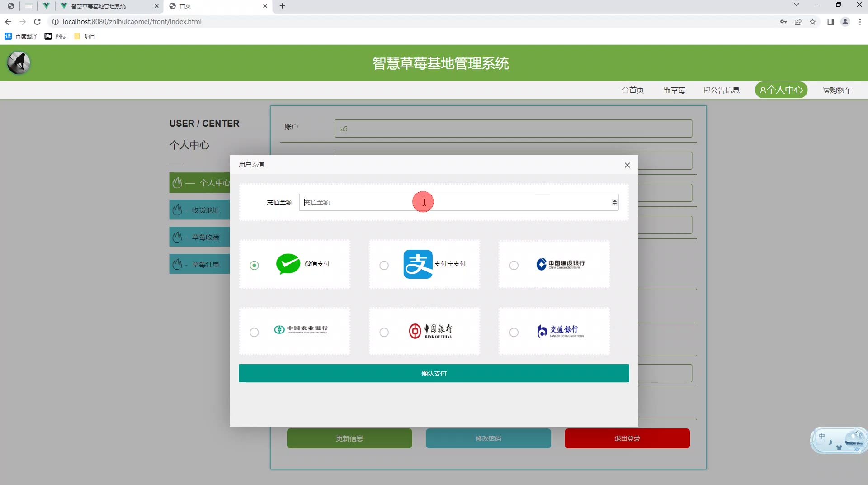Image resolution: width=868 pixels, height=485 pixels.
Task: Reload the current page
Action: (x=38, y=22)
